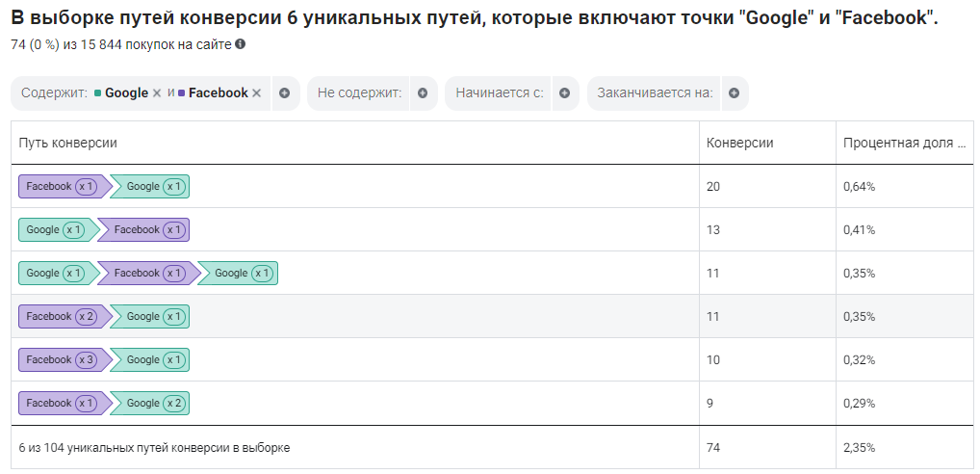
Task: Select the last Google x1 step in the three-step path
Action: tap(238, 274)
